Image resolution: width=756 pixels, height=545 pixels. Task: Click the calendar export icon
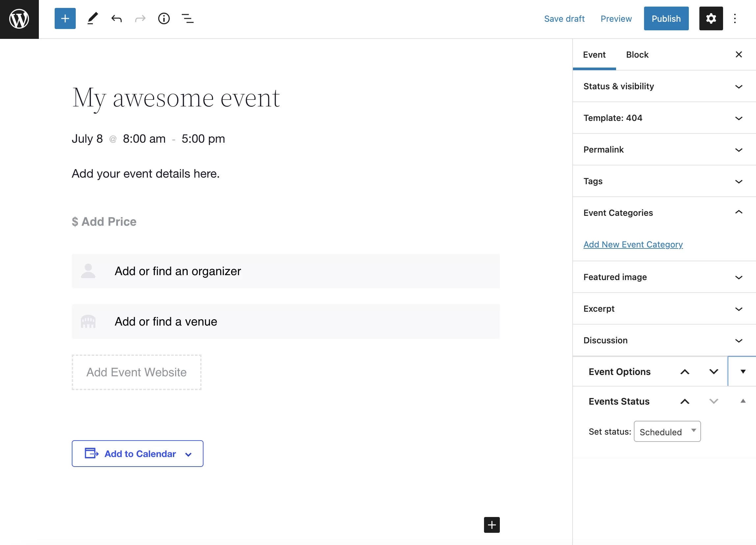click(x=92, y=453)
